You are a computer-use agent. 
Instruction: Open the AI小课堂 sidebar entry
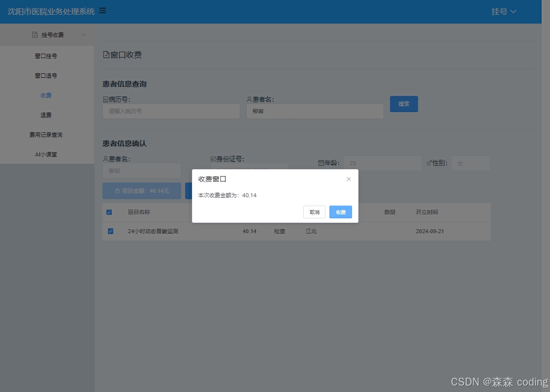[45, 154]
